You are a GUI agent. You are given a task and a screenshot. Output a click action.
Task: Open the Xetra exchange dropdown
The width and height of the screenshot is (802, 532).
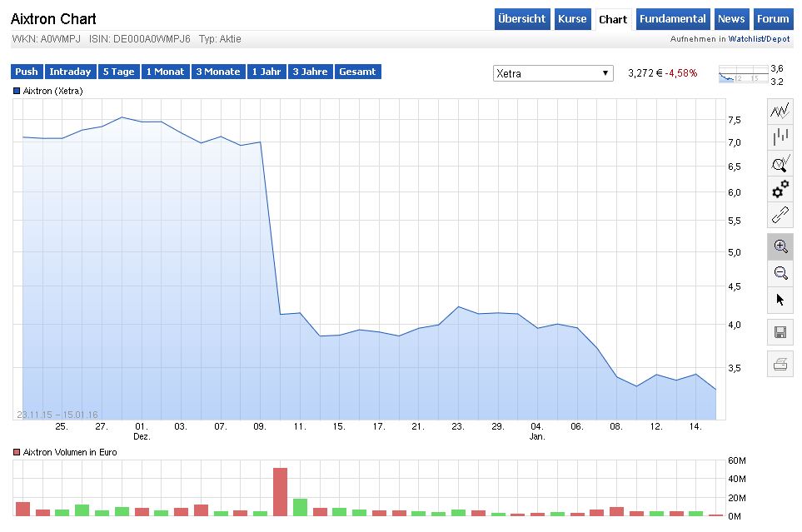(553, 73)
